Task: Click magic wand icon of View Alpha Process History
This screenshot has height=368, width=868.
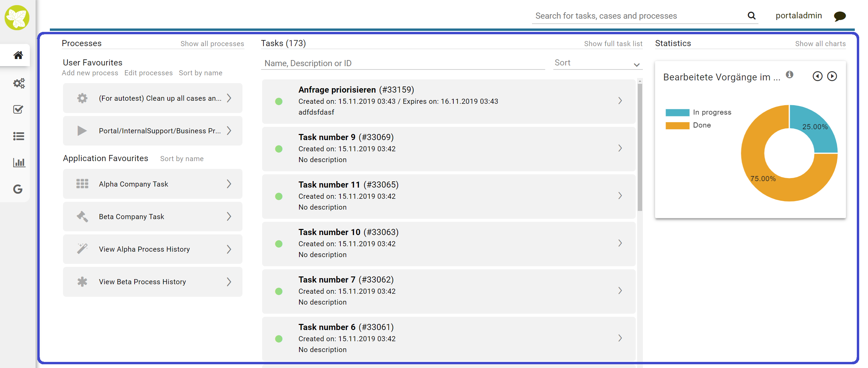Action: pos(82,249)
